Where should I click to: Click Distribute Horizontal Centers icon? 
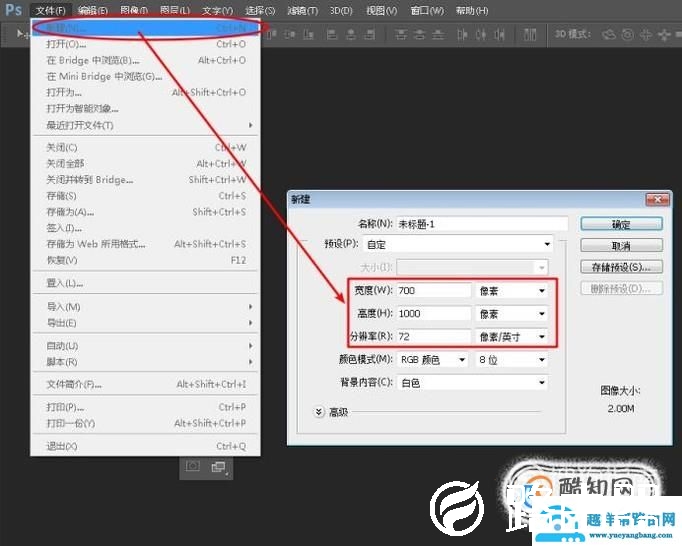click(481, 34)
